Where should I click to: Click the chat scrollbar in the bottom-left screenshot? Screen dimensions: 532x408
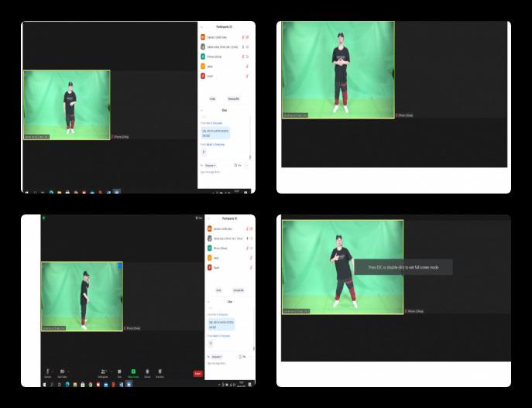[254, 348]
